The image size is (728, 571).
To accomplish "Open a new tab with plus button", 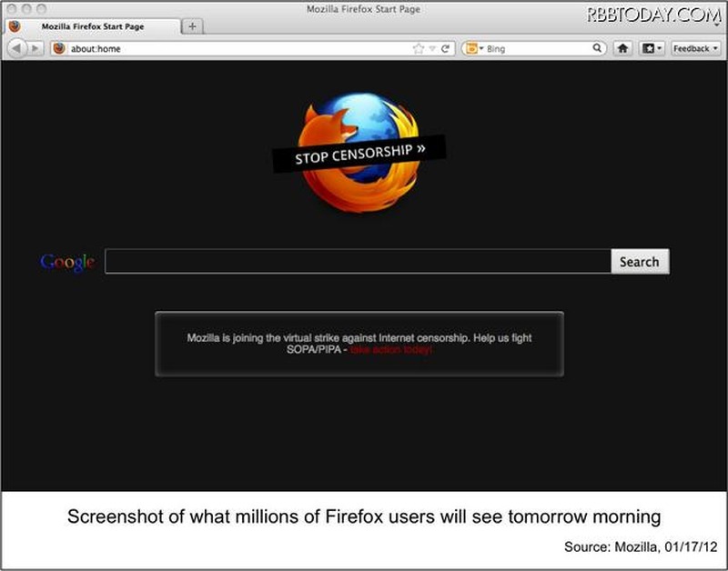I will click(x=193, y=26).
